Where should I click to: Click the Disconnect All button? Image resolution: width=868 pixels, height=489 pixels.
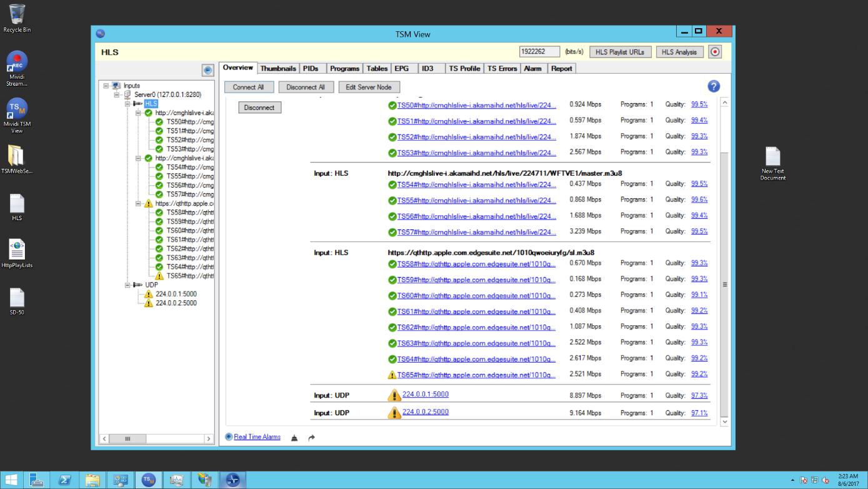tap(305, 87)
